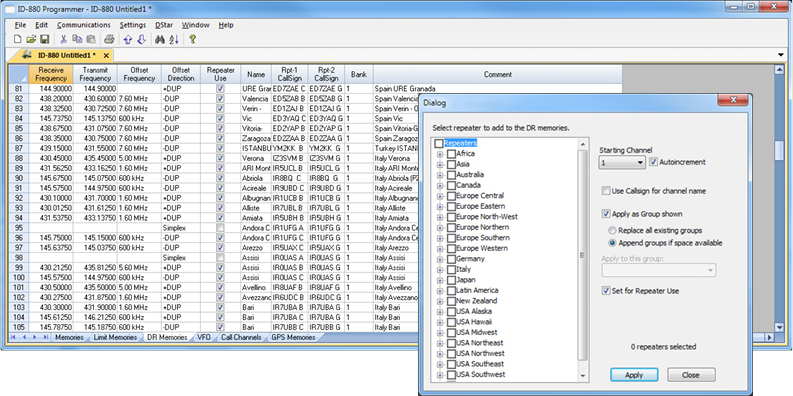Expand the Germany tree node

439,259
